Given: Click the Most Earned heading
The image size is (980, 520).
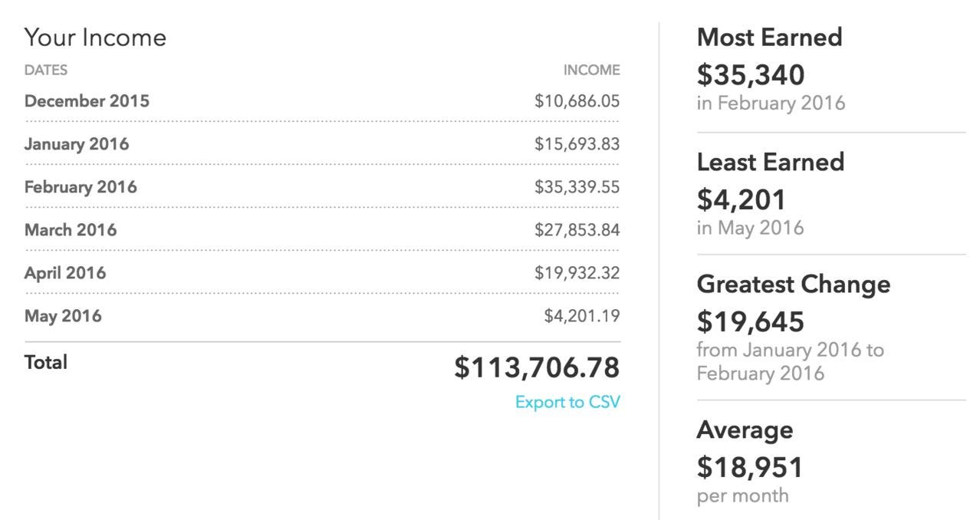Looking at the screenshot, I should (x=769, y=37).
